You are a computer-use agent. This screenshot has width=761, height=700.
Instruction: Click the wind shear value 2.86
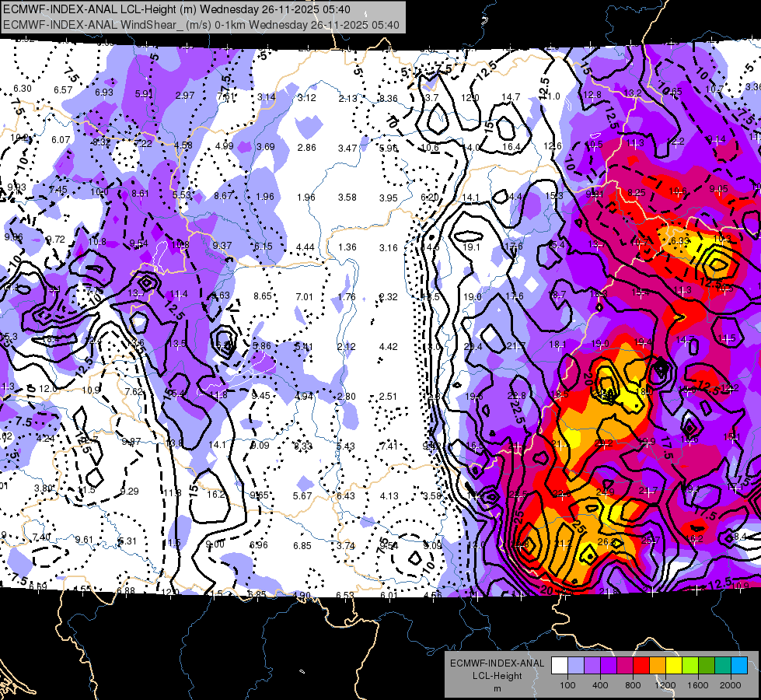pyautogui.click(x=307, y=147)
